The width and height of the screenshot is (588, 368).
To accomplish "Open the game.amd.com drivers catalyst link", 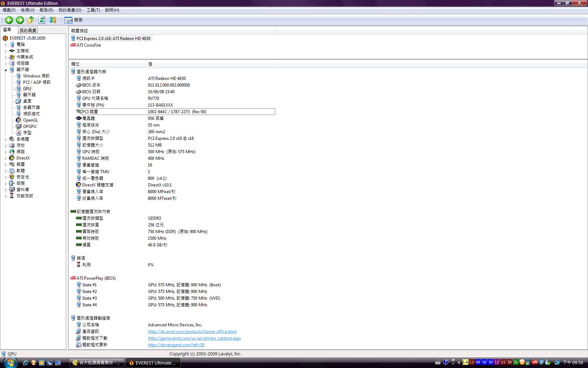I will point(194,338).
